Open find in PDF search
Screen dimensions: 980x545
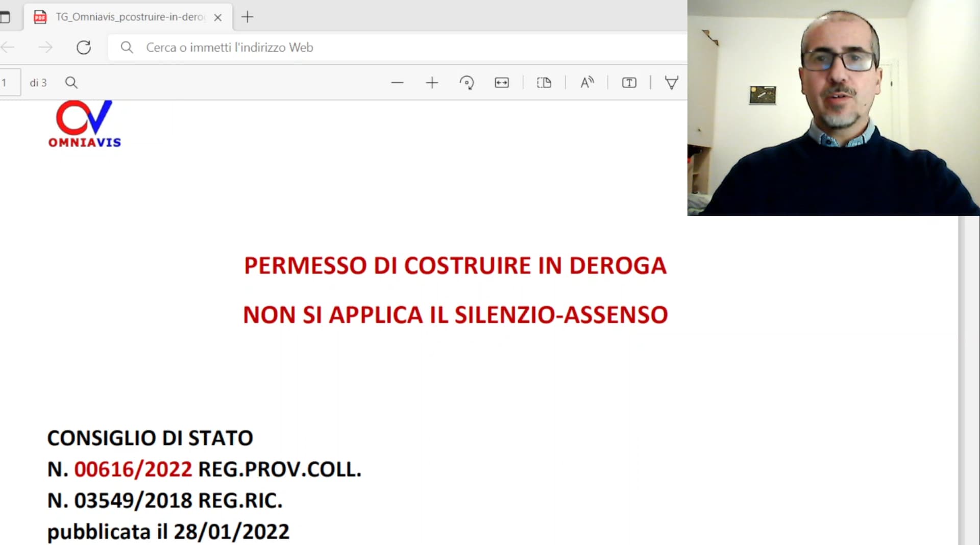tap(71, 83)
